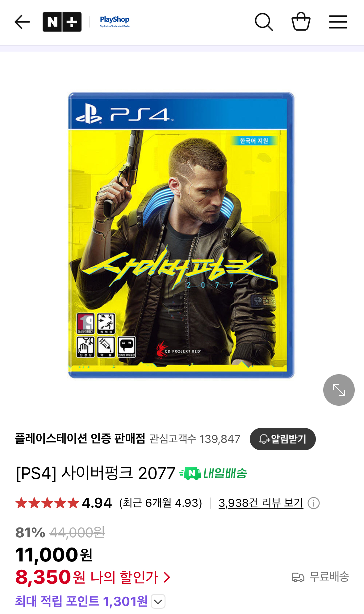The image size is (364, 614).
Task: Tap the 관심고객수 139,847 count
Action: 195,439
